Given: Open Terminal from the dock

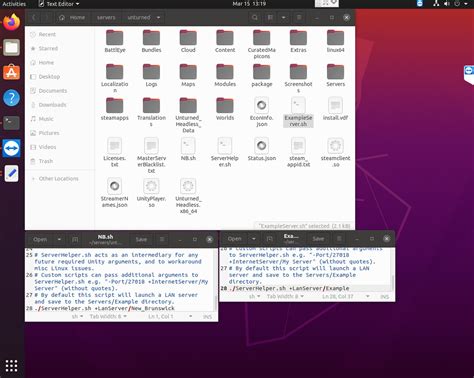Looking at the screenshot, I should pos(12,123).
